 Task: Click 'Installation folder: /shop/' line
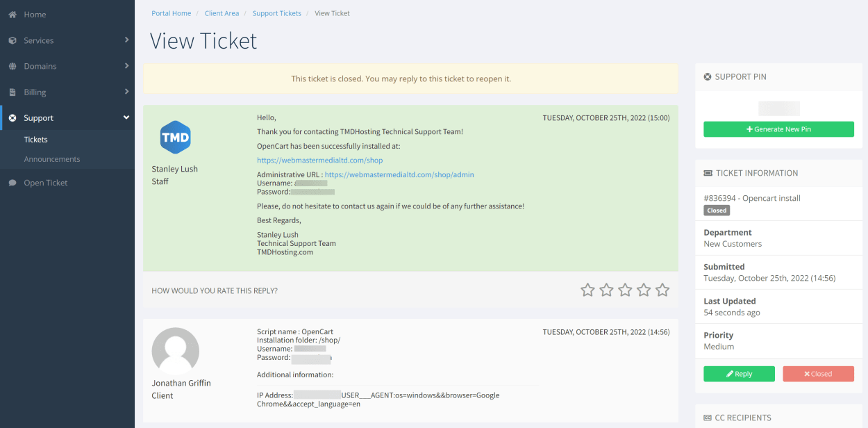coord(299,340)
